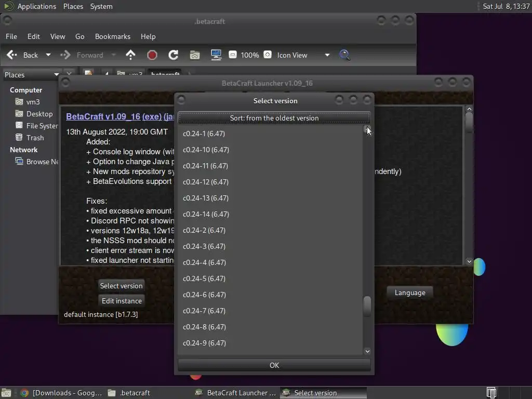Open home folder icon in toolbar

tap(195, 55)
